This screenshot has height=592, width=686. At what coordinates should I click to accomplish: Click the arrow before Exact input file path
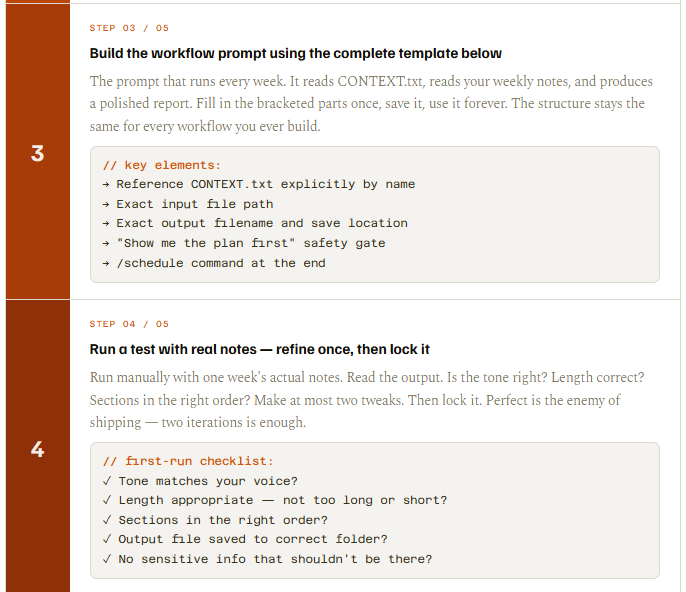click(106, 204)
